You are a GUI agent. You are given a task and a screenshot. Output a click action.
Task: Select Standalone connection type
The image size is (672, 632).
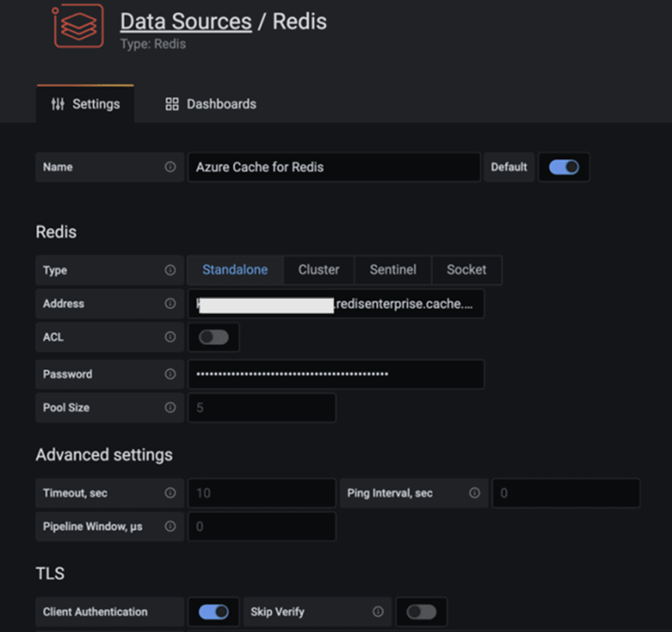(x=235, y=270)
